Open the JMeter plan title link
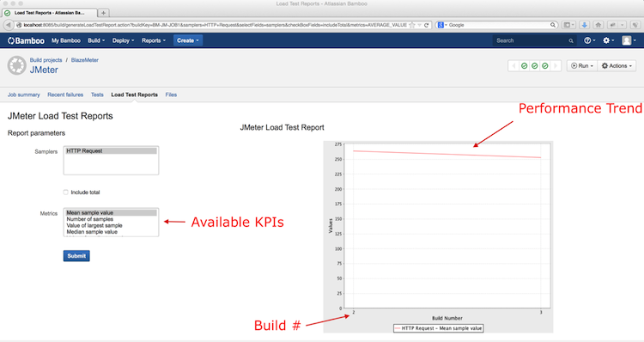This screenshot has height=342, width=644. 44,70
